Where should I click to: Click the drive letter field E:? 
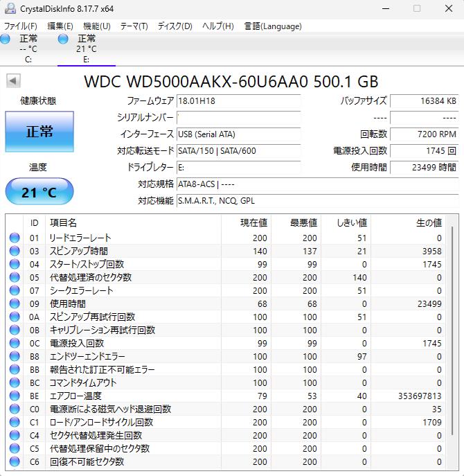coord(238,167)
